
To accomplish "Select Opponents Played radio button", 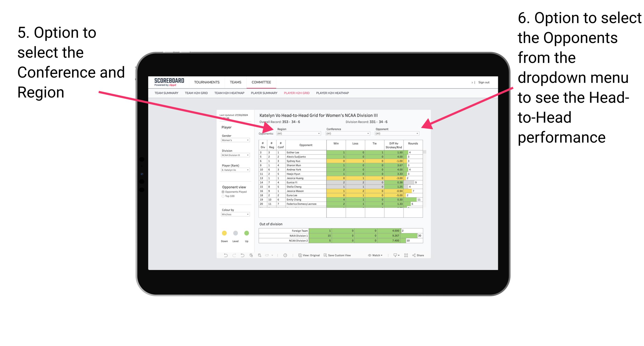I will [x=221, y=192].
